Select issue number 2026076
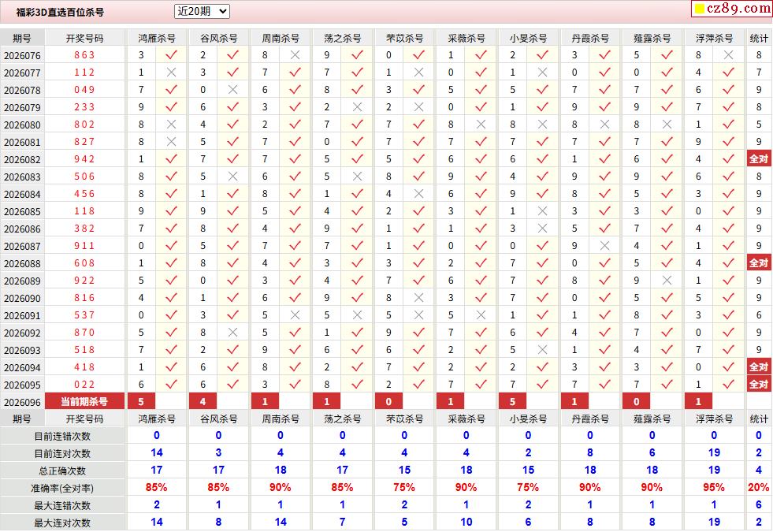 pyautogui.click(x=22, y=55)
